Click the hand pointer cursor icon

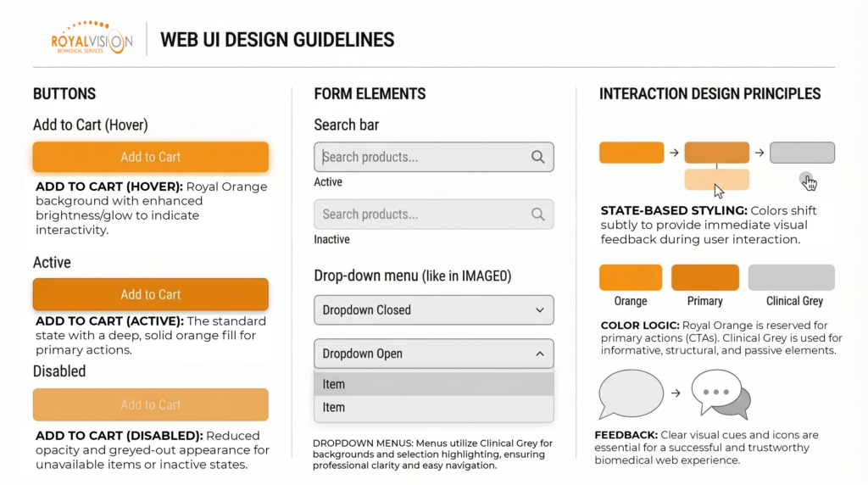[x=808, y=181]
